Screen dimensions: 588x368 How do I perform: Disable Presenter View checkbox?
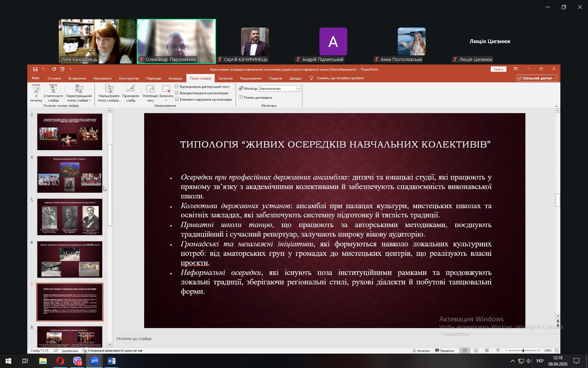(x=241, y=97)
